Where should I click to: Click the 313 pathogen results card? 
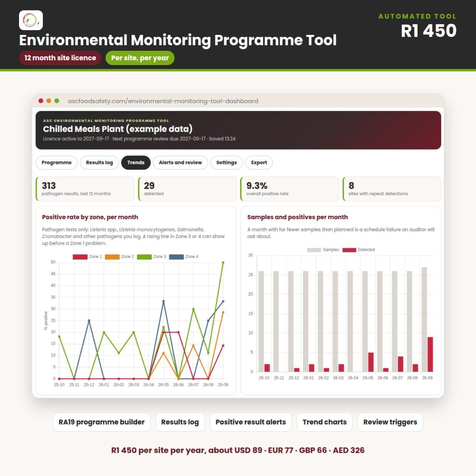[85, 189]
